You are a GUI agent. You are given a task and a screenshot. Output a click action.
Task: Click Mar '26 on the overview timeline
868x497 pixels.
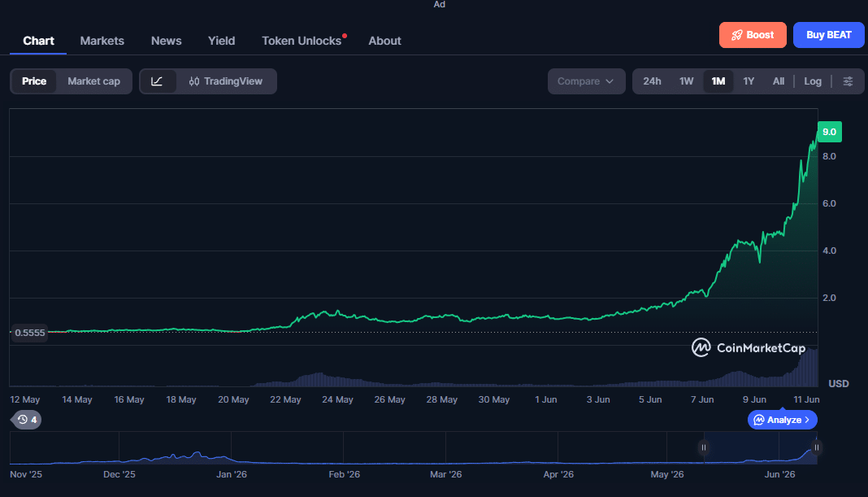(445, 474)
